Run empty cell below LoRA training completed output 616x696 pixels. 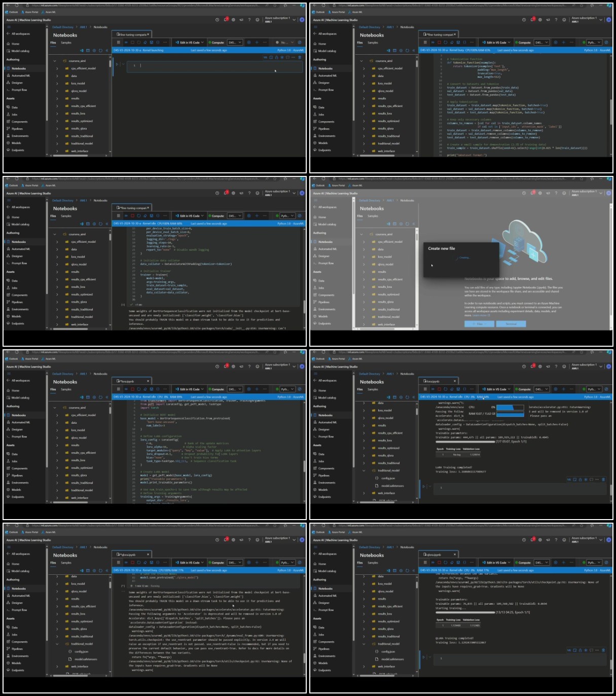[424, 487]
